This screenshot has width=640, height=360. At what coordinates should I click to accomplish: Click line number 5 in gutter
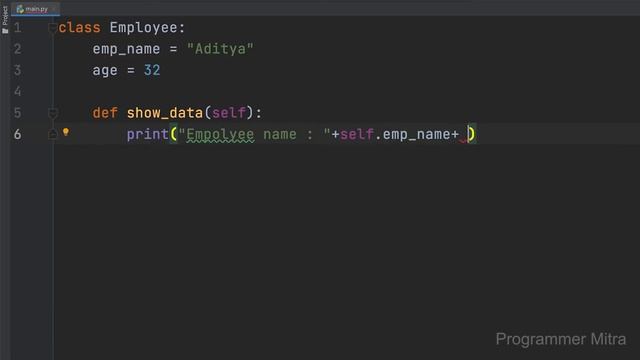[17, 113]
